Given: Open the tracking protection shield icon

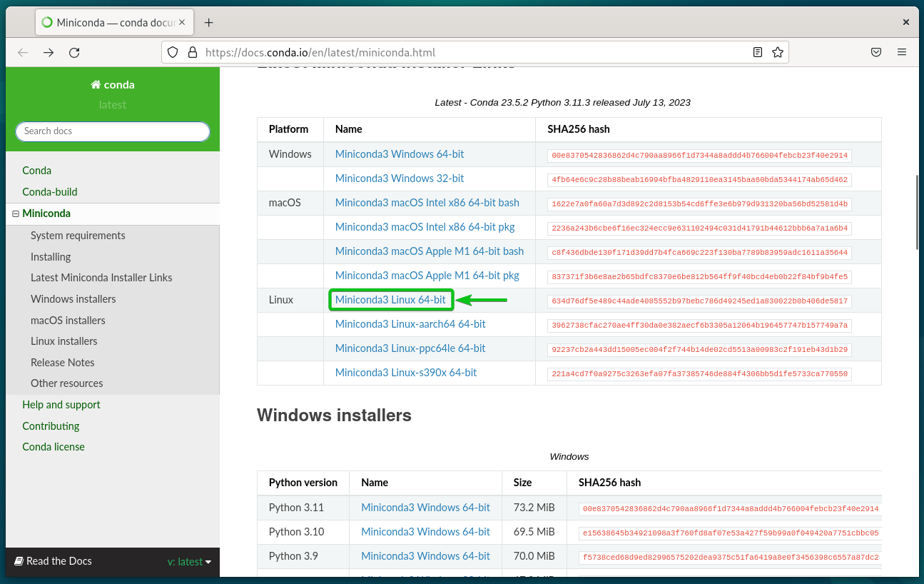Looking at the screenshot, I should click(x=172, y=52).
